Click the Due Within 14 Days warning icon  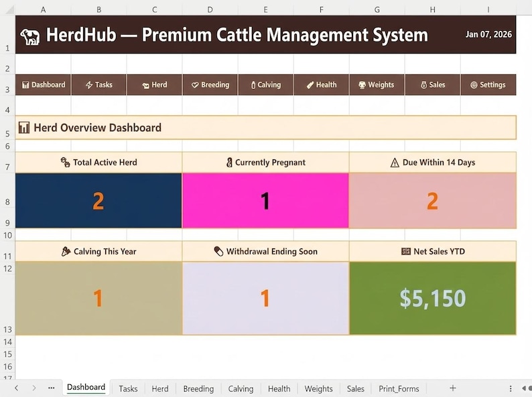coord(395,163)
